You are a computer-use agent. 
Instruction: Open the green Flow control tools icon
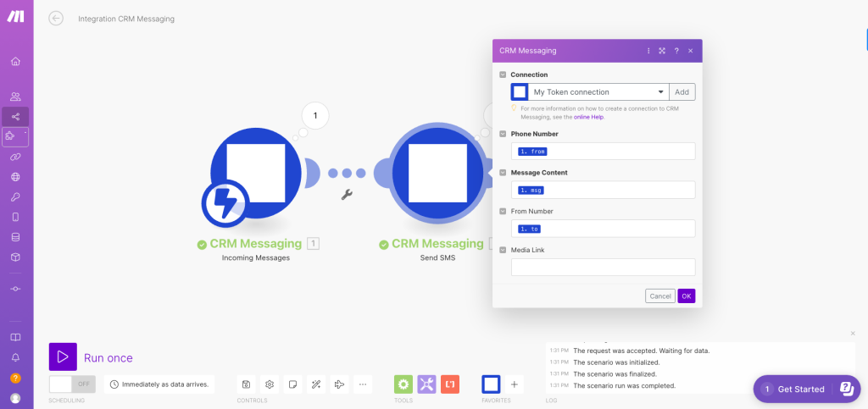tap(403, 384)
